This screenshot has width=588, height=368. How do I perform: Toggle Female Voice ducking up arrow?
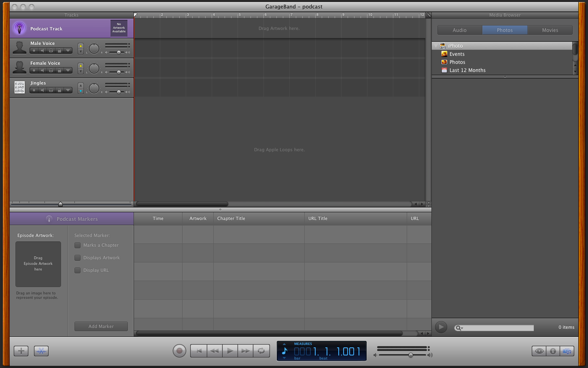[81, 66]
